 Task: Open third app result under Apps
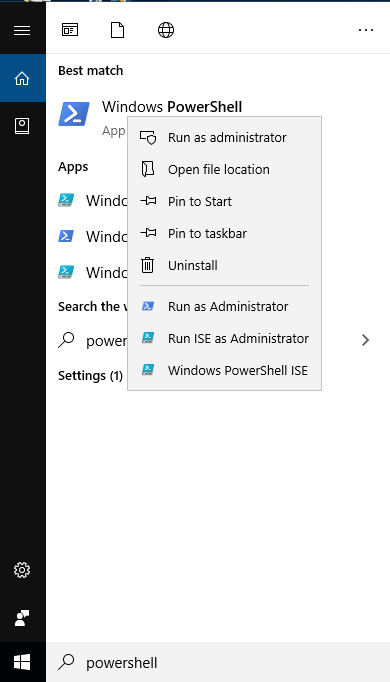pos(93,272)
